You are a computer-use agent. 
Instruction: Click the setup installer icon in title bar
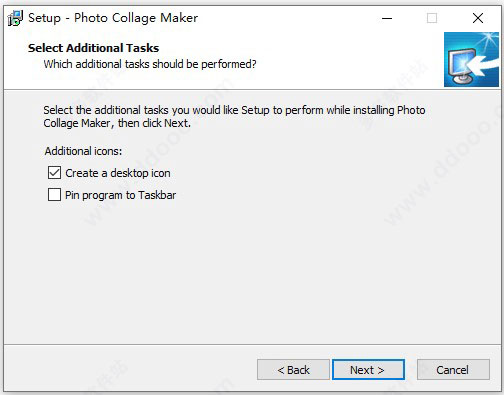tap(15, 18)
